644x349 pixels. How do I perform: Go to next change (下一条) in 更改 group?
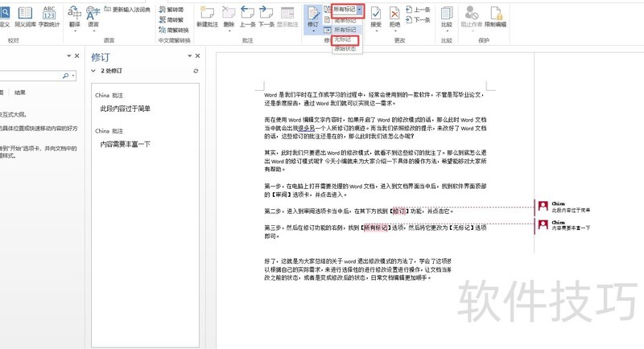(418, 19)
